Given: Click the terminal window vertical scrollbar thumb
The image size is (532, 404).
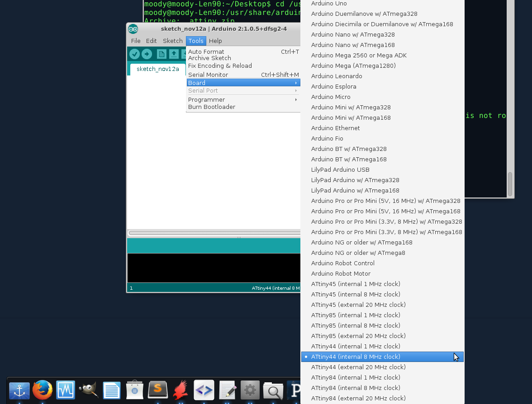Looking at the screenshot, I should tap(509, 184).
